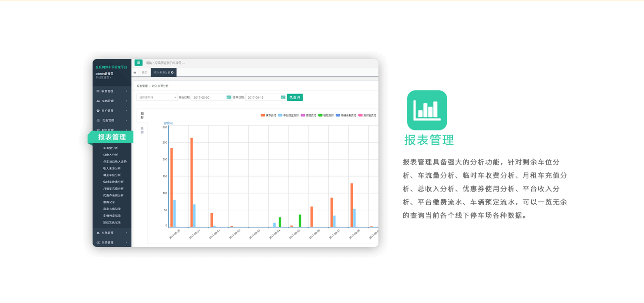The width and height of the screenshot is (644, 303).
Task: Toggle the 钱包支付 legend series
Action: point(326,115)
